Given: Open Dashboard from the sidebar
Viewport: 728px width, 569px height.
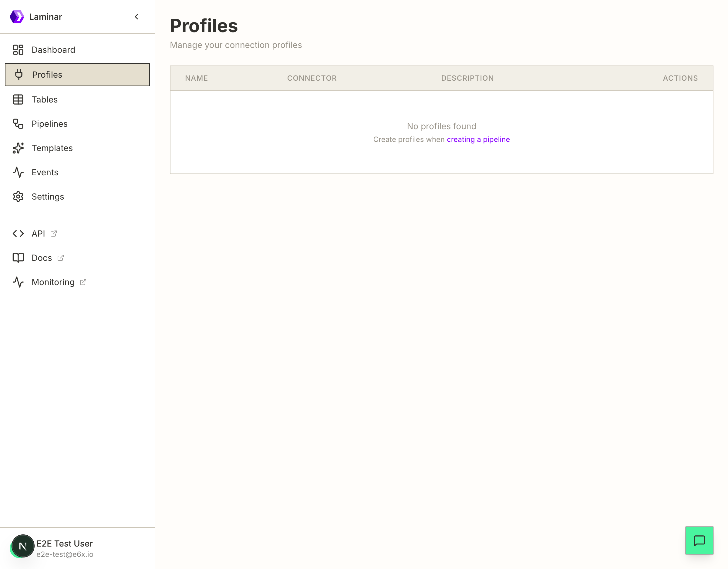Looking at the screenshot, I should 53,50.
